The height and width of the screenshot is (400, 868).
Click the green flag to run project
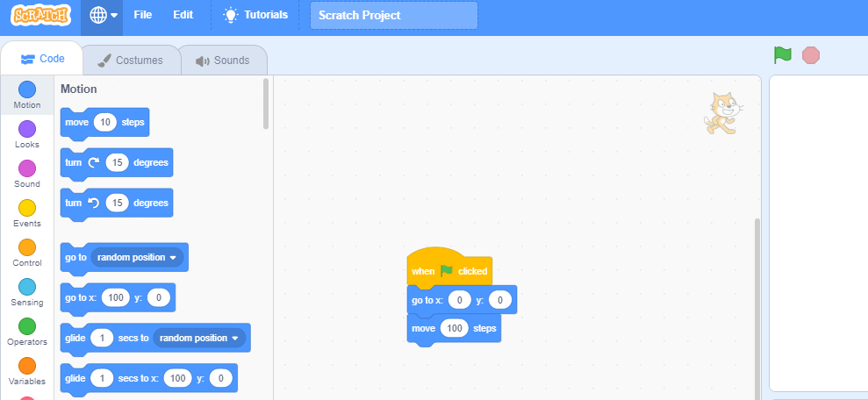tap(782, 55)
